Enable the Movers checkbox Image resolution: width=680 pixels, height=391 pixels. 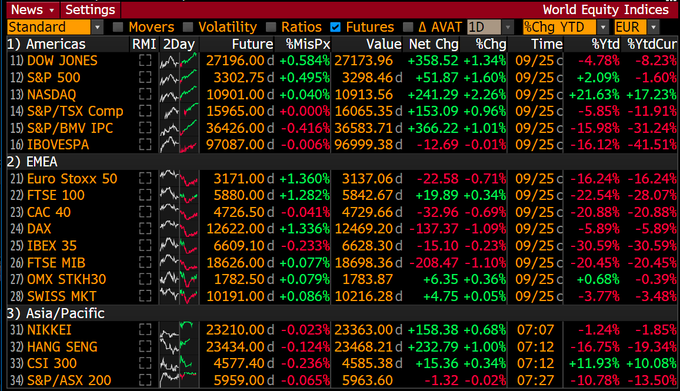point(118,27)
